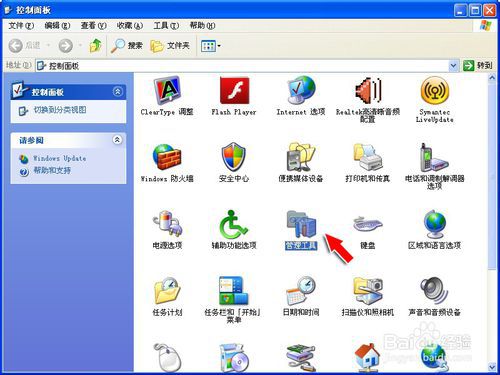
Task: Open the add/remove programs CD icon
Action: (234, 357)
